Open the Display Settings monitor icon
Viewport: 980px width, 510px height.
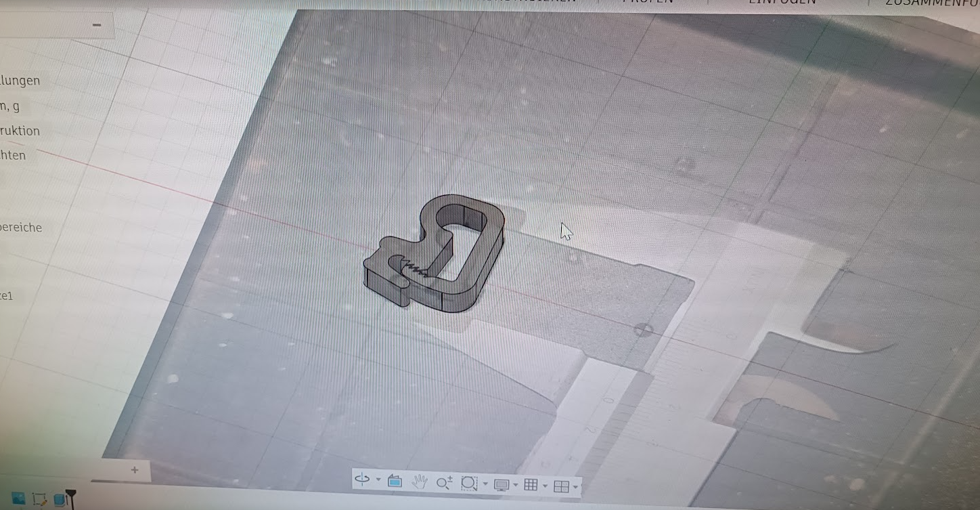click(502, 485)
